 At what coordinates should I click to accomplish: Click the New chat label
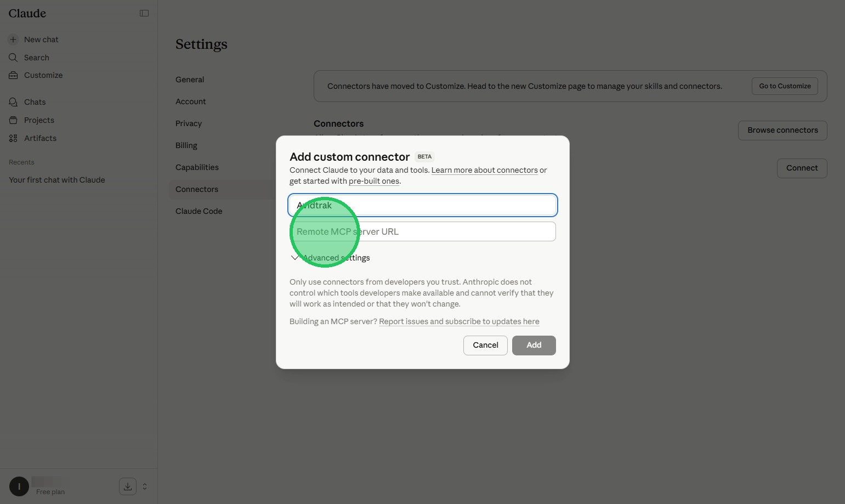[41, 39]
